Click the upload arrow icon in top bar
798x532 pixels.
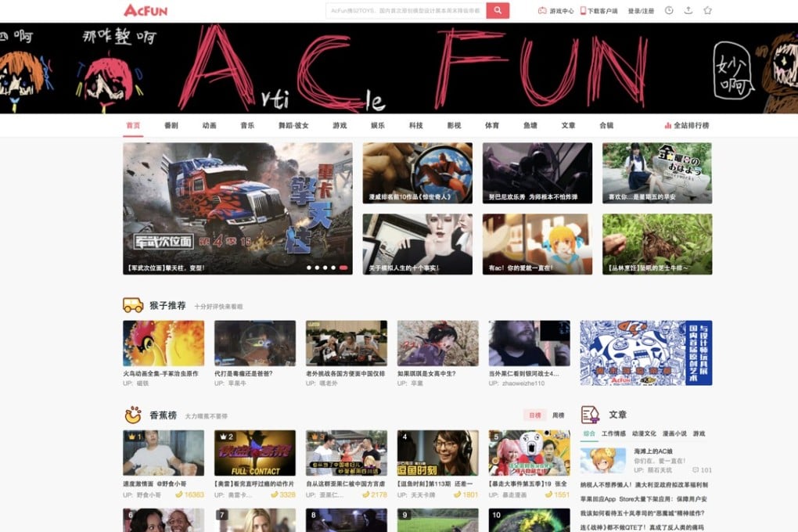688,10
